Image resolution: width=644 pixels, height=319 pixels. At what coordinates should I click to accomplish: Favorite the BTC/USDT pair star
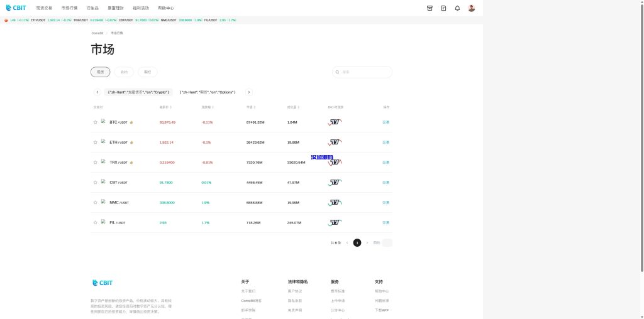click(96, 122)
